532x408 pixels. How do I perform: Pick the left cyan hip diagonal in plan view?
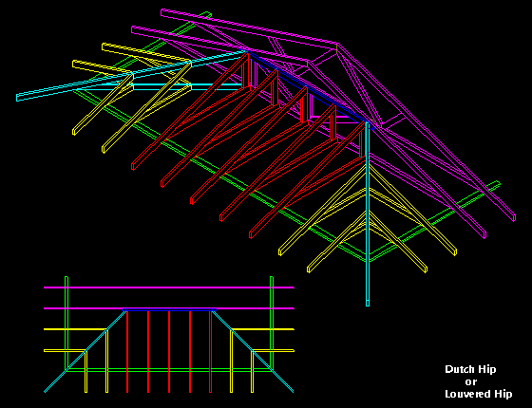coord(85,351)
